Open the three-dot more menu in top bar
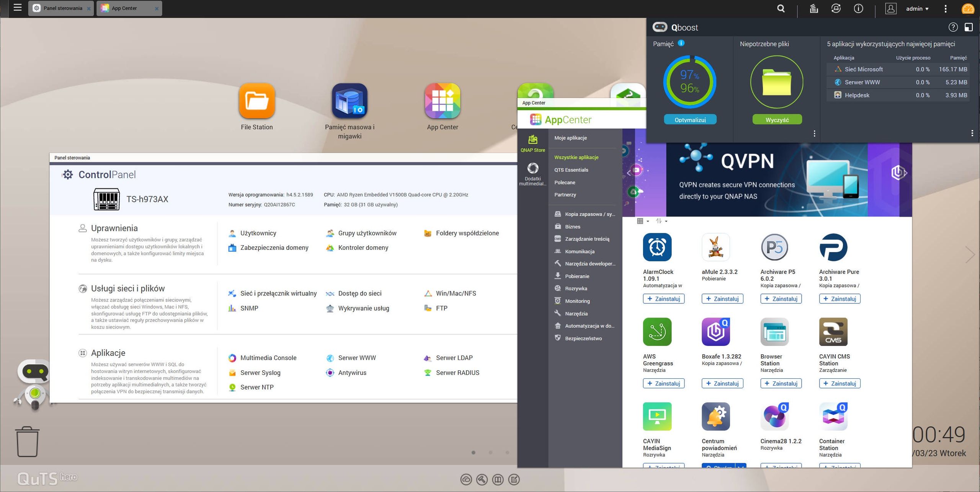980x492 pixels. pyautogui.click(x=946, y=8)
